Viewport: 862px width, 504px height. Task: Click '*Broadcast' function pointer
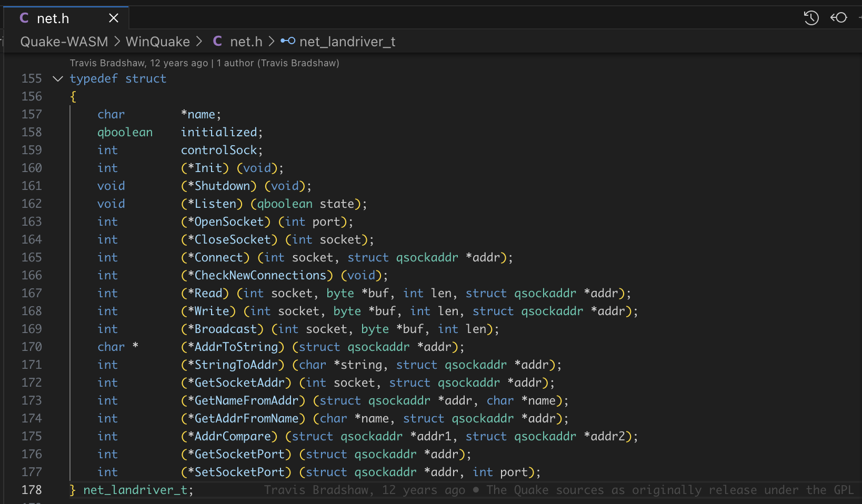pyautogui.click(x=223, y=329)
